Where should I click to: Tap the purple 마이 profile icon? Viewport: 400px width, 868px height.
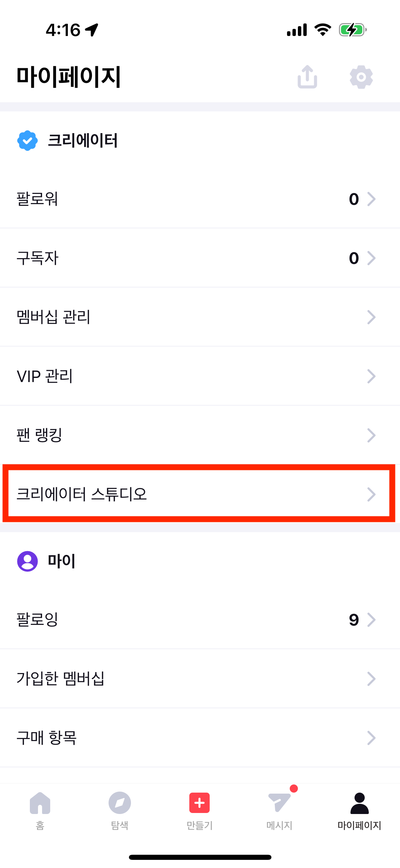(27, 561)
